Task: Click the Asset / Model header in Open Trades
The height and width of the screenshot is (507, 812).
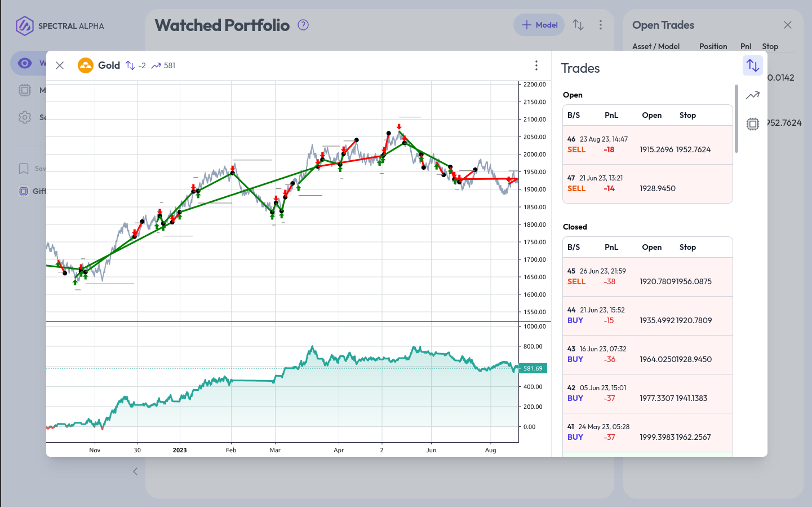Action: [x=656, y=46]
